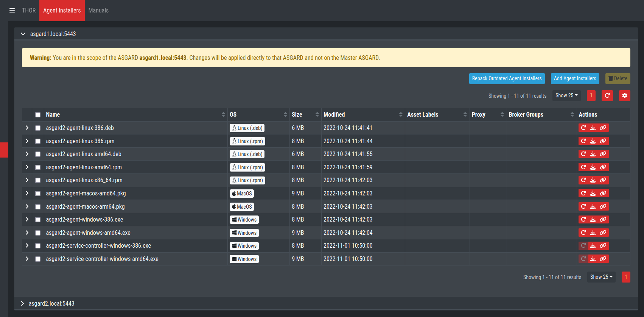
Task: Click the Linux (.deb) tag for linux-386.deb
Action: (247, 128)
